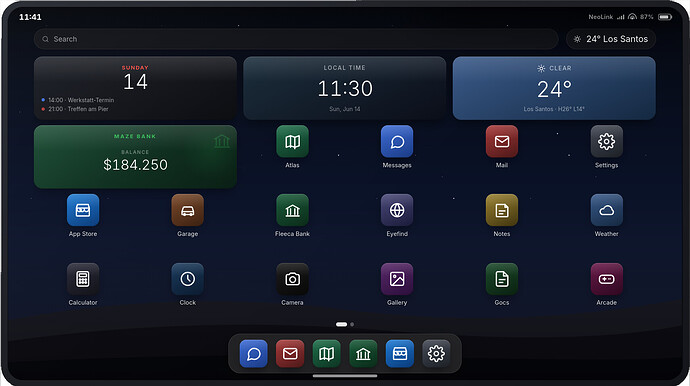Launch the App Store app on home grid

(83, 210)
